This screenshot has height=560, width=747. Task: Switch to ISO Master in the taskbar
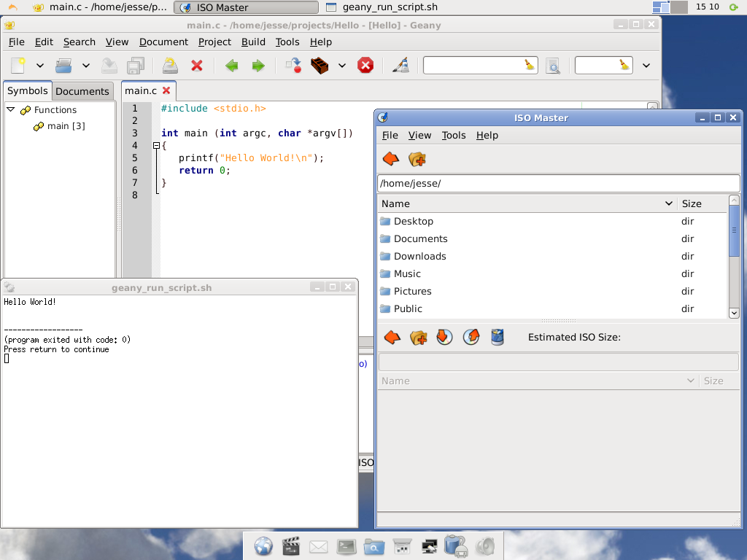246,7
